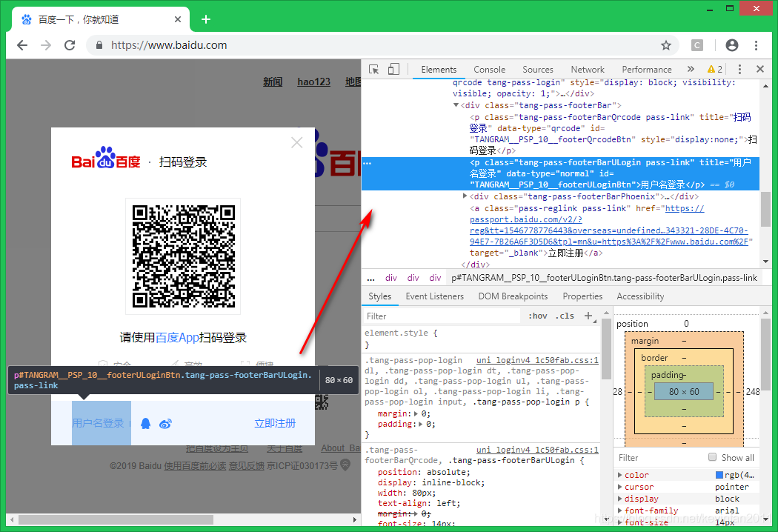Close the Baidu browser tab
This screenshot has width=778, height=532.
[178, 19]
